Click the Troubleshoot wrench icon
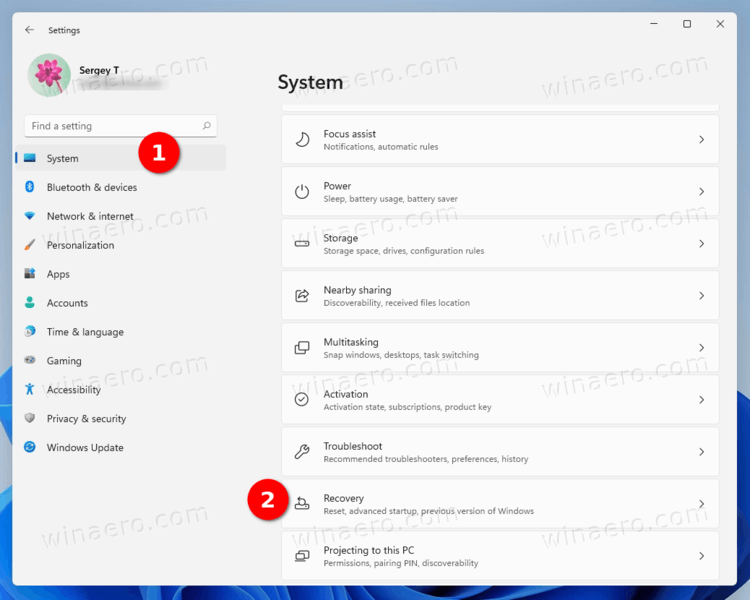 click(302, 452)
